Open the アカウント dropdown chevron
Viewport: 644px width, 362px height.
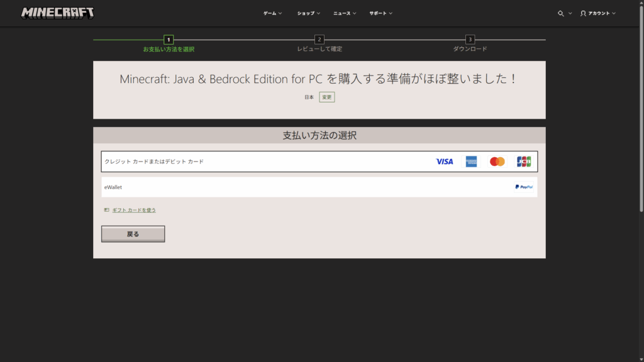(614, 14)
